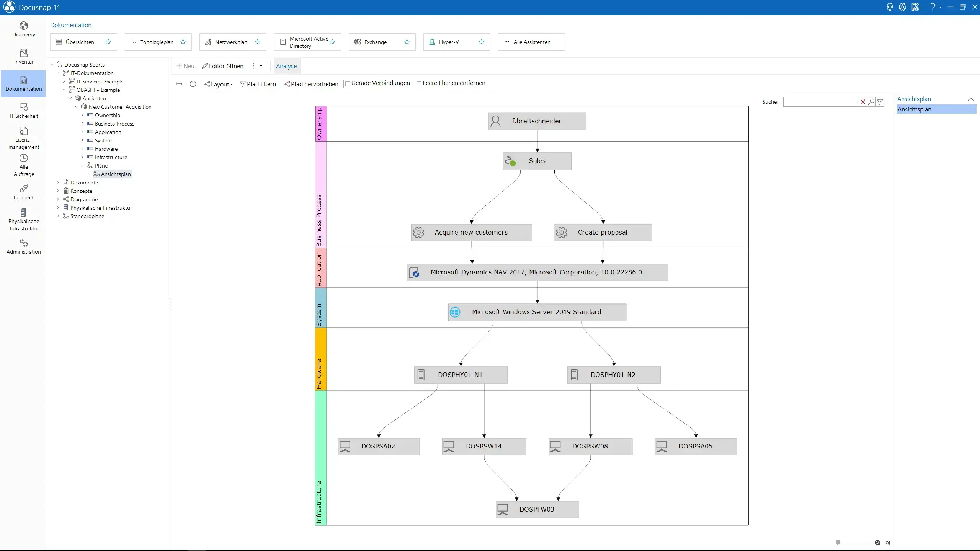
Task: Expand the IT Service - Example node
Action: 64,82
